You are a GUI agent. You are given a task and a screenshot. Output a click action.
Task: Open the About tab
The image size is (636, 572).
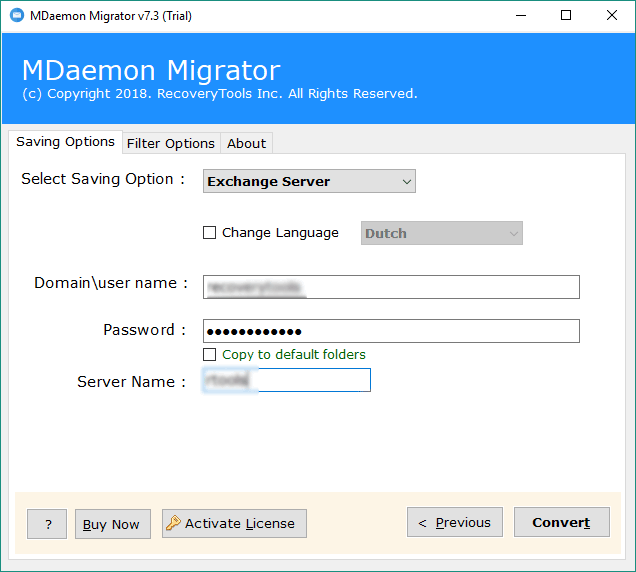pos(246,143)
